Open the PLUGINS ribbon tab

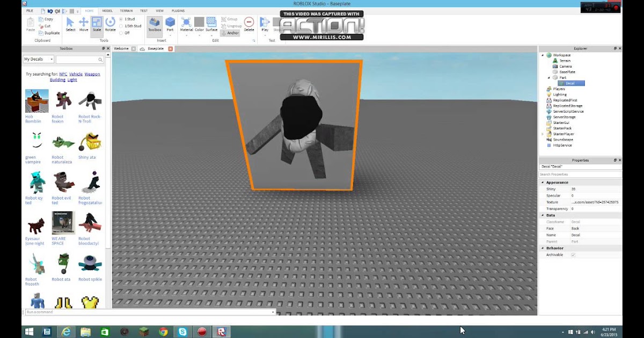pos(178,11)
